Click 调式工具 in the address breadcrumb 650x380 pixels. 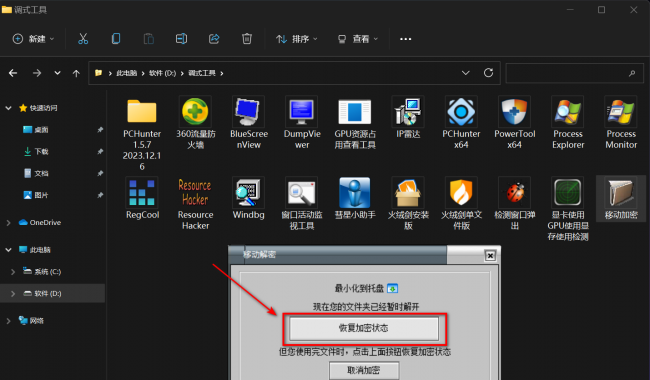tap(202, 73)
